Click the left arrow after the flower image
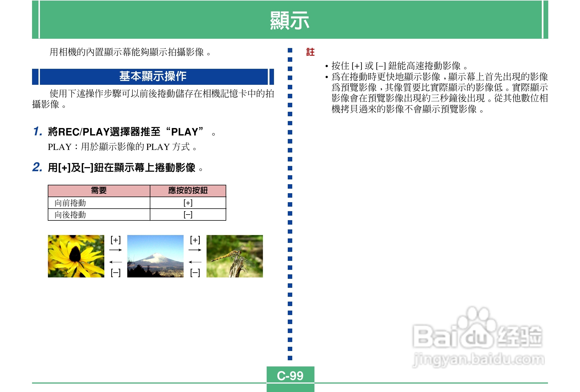 (x=115, y=262)
